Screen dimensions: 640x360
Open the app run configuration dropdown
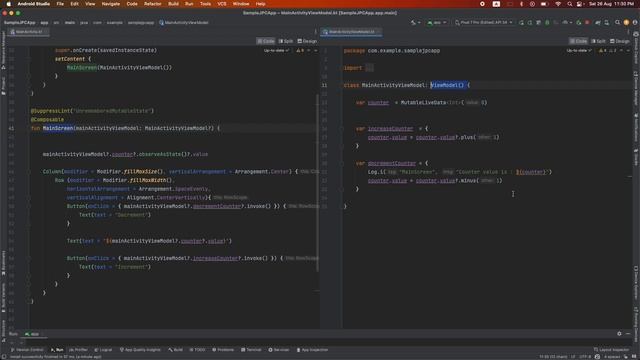(x=437, y=23)
